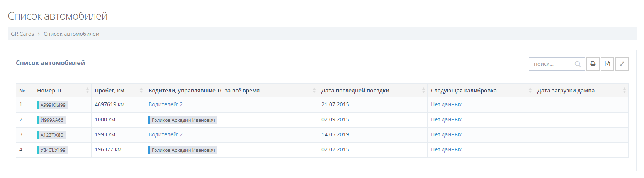Click Нет данных link in row 4
Viewport: 644px width, 178px height.
446,149
